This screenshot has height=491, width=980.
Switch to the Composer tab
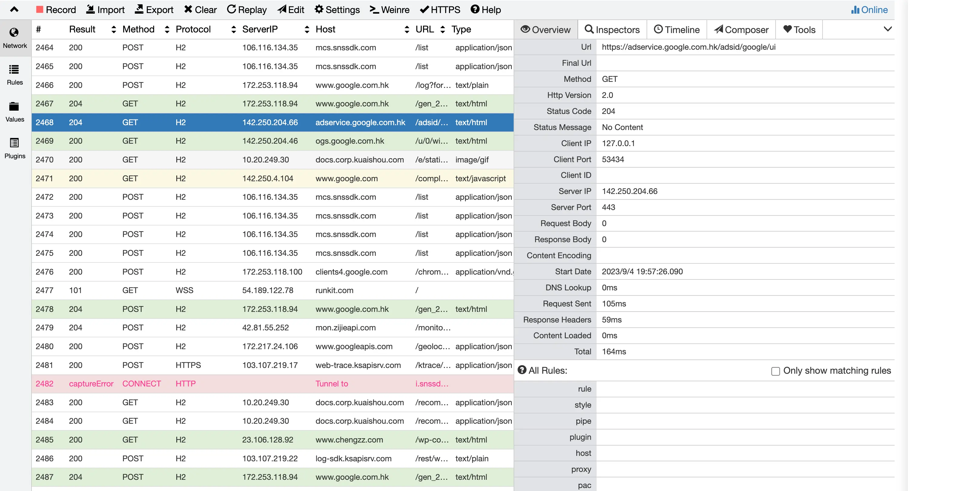pyautogui.click(x=741, y=29)
